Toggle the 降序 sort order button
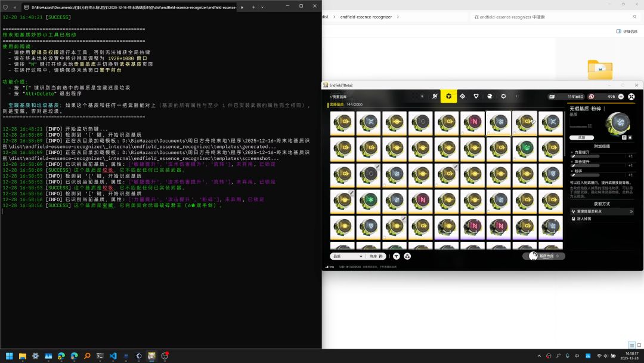 click(x=377, y=256)
